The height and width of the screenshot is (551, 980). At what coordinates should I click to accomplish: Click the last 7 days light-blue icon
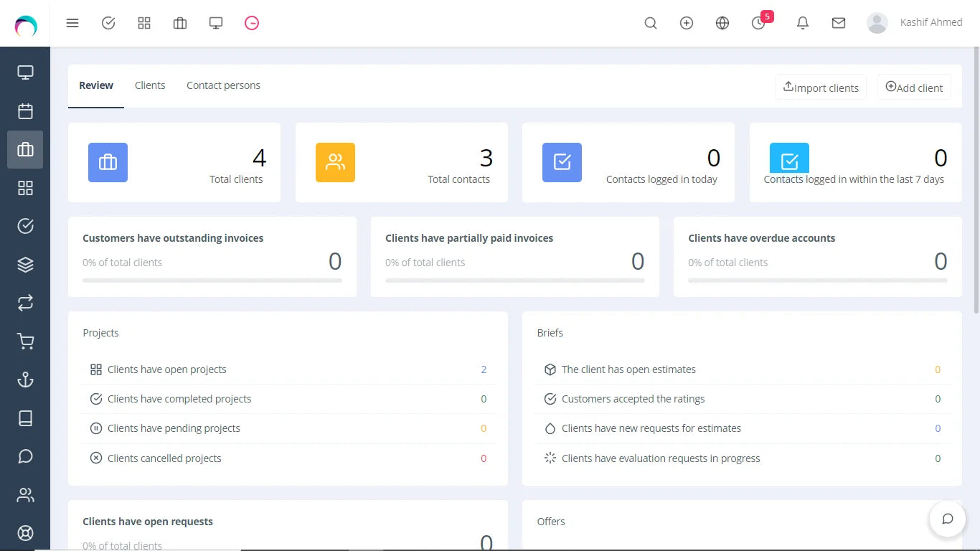click(x=789, y=158)
